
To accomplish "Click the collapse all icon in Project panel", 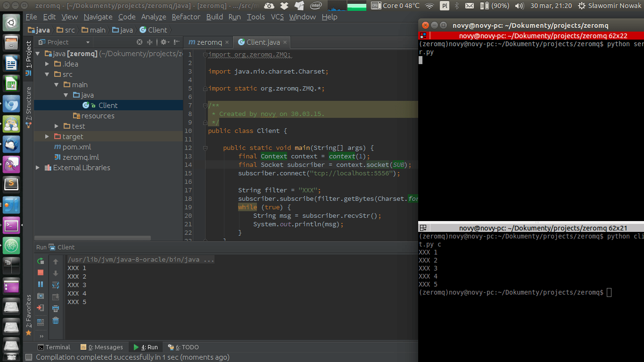I will [150, 42].
